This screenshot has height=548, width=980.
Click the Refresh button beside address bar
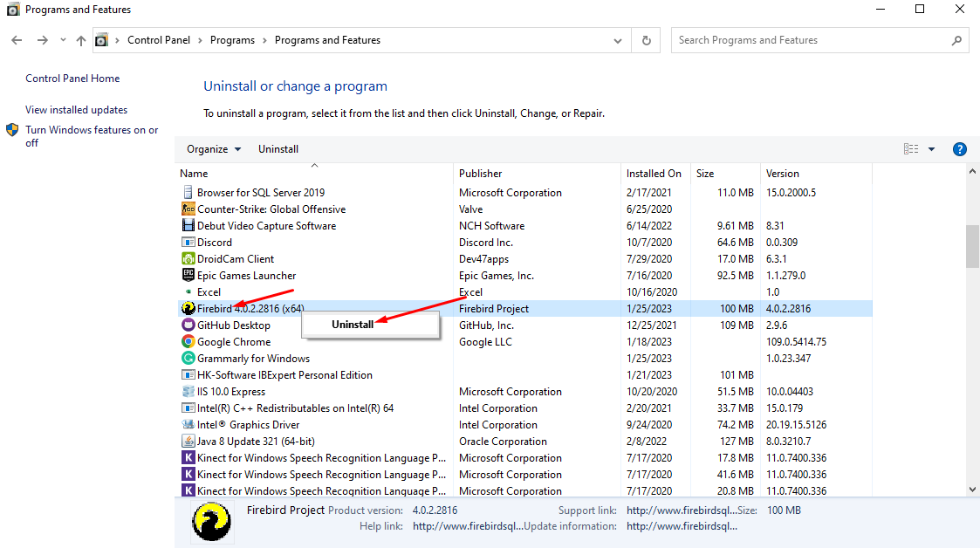tap(646, 40)
